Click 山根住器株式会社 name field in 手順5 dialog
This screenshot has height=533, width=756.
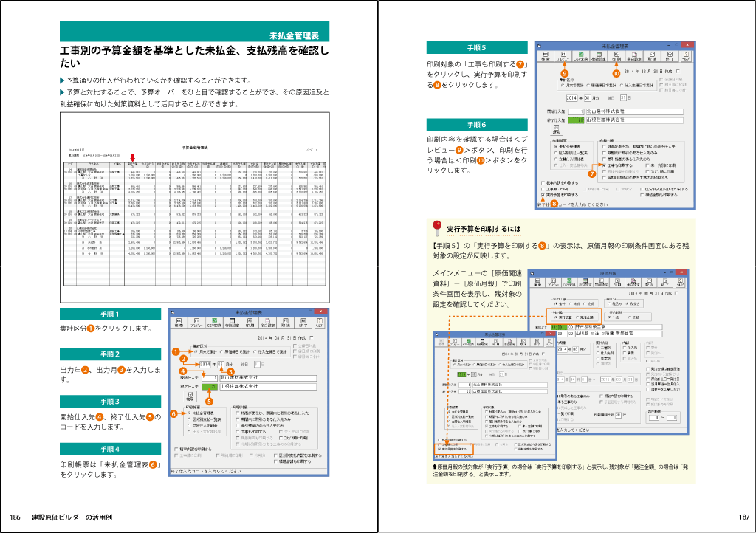coord(634,120)
